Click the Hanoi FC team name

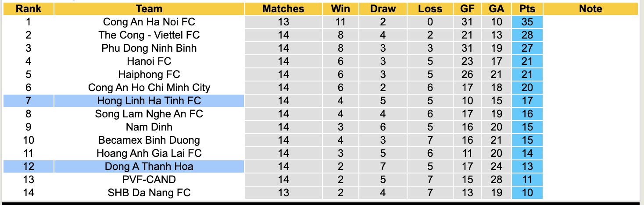tap(149, 61)
